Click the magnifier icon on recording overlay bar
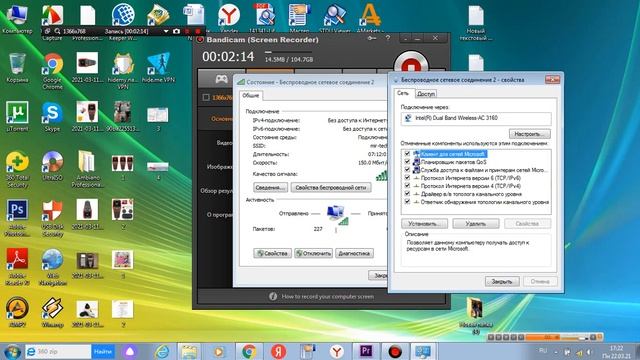This screenshot has width=640, height=360. coord(57,31)
